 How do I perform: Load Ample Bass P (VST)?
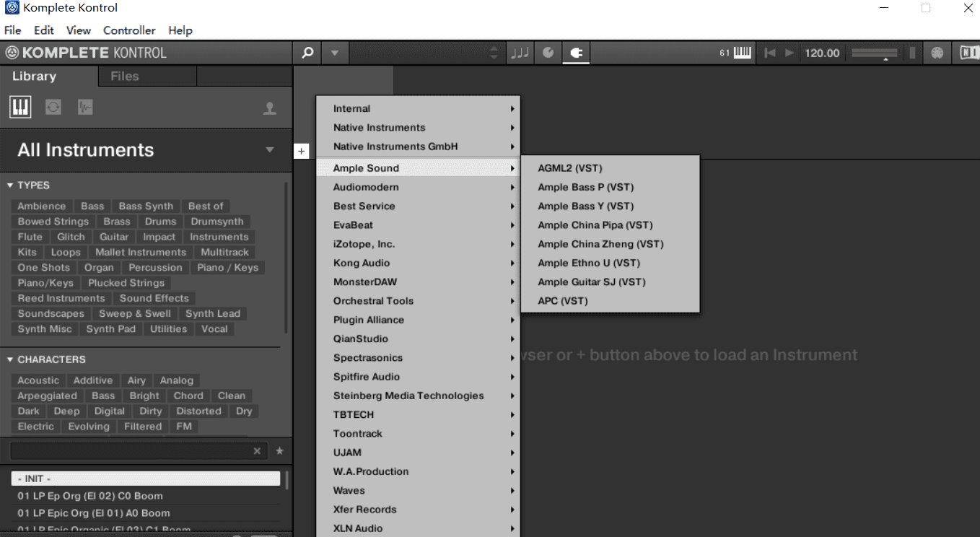click(610, 187)
